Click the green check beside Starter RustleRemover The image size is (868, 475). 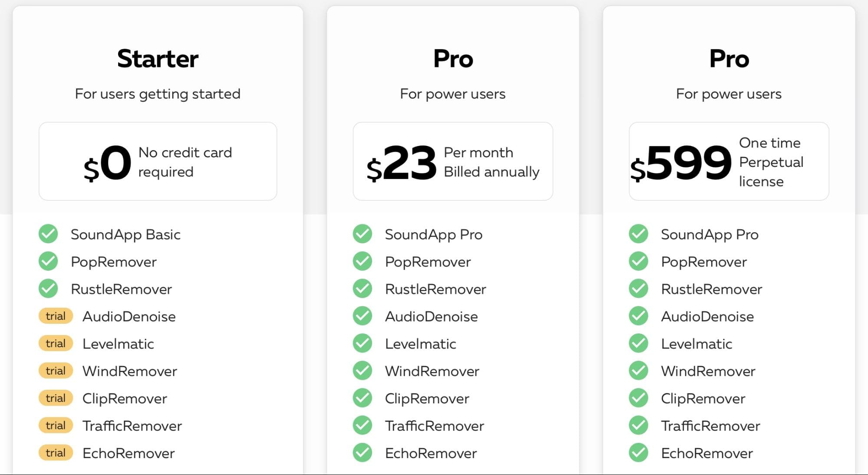(x=48, y=289)
